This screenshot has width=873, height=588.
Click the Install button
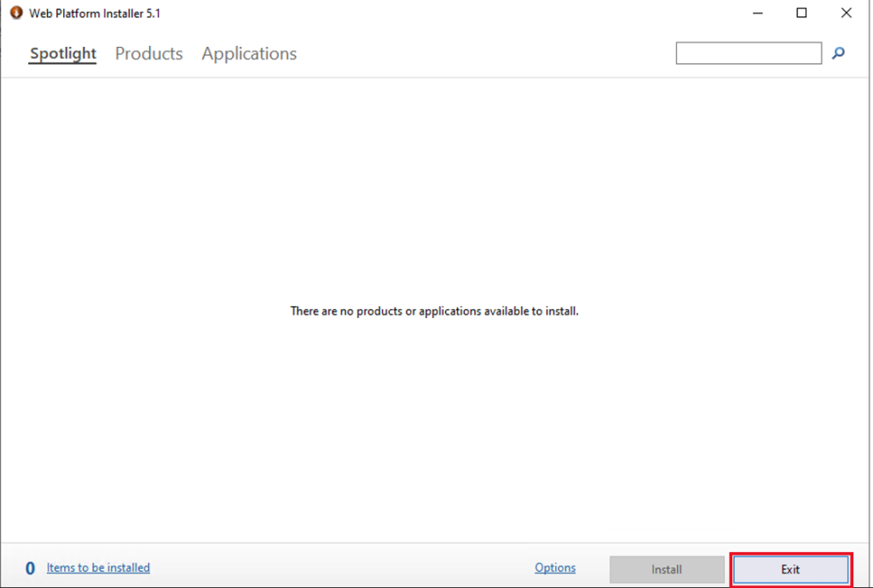click(x=667, y=569)
